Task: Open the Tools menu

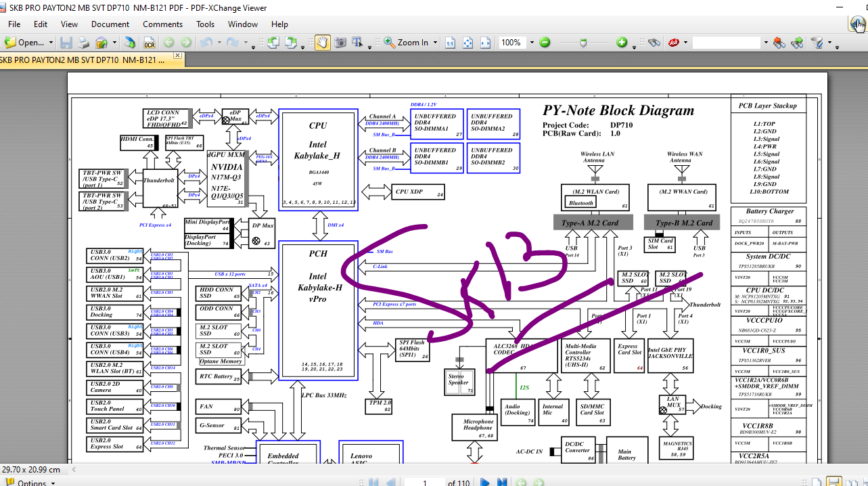Action: (206, 24)
